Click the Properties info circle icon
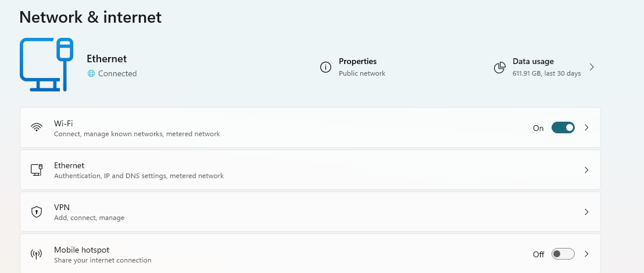Screen dimensions: 644x273 coord(325,67)
